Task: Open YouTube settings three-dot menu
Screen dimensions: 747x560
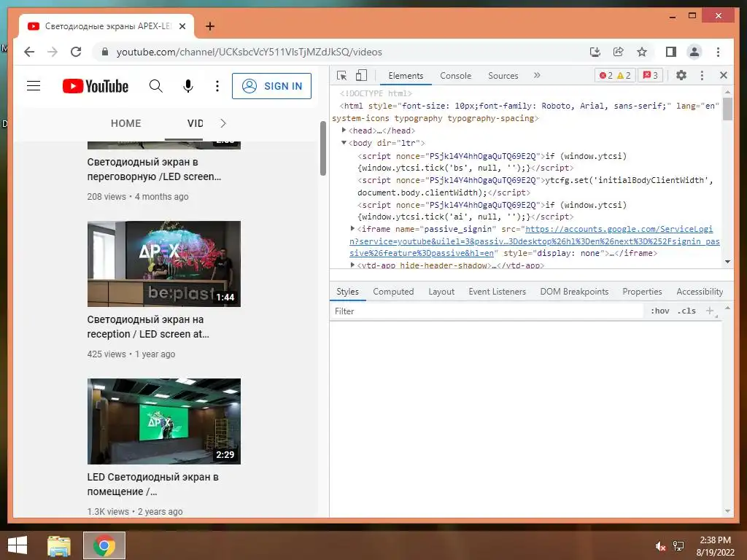Action: tap(217, 86)
